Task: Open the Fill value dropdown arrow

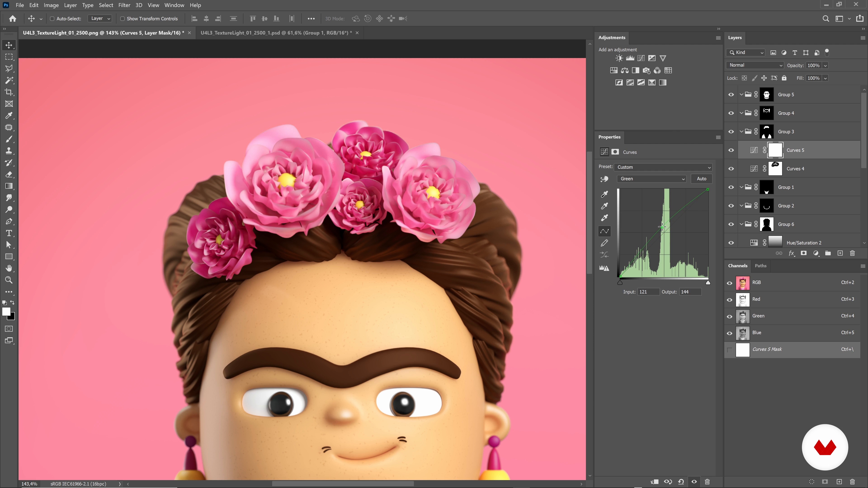Action: click(825, 78)
